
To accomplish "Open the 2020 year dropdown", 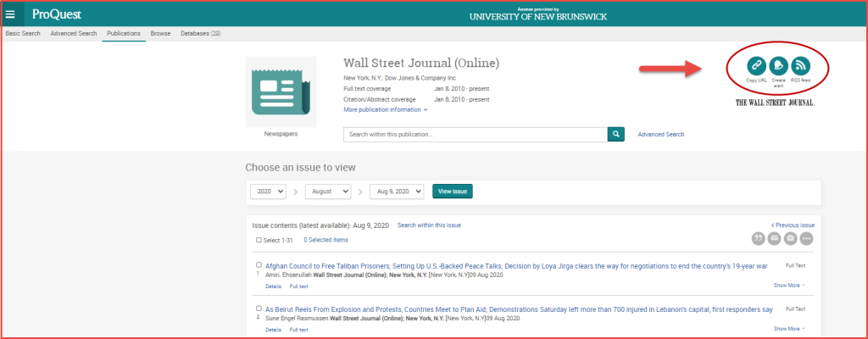I will point(268,191).
